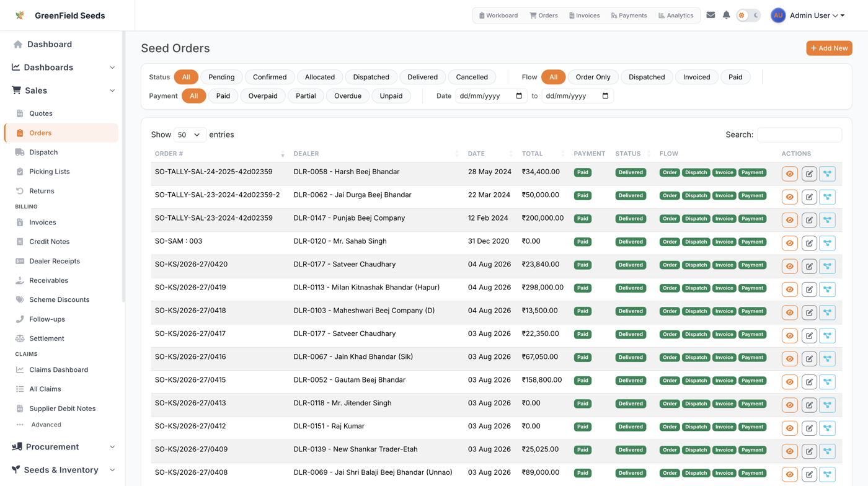Toggle the light/dark theme switch

pyautogui.click(x=748, y=15)
